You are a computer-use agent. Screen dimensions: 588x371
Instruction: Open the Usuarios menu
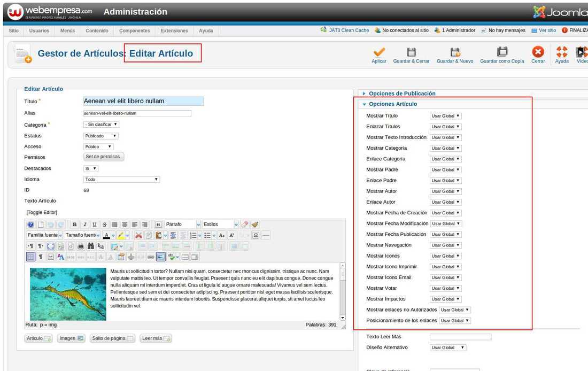coord(39,31)
